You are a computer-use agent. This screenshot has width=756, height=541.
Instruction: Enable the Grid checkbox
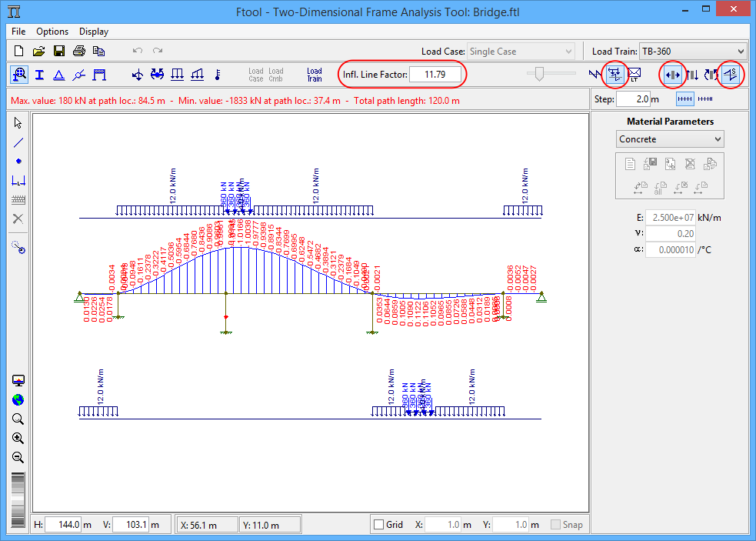[x=378, y=525]
